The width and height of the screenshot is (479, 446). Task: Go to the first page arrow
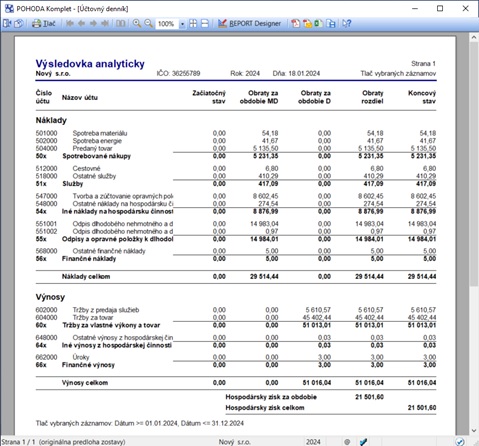click(x=69, y=23)
